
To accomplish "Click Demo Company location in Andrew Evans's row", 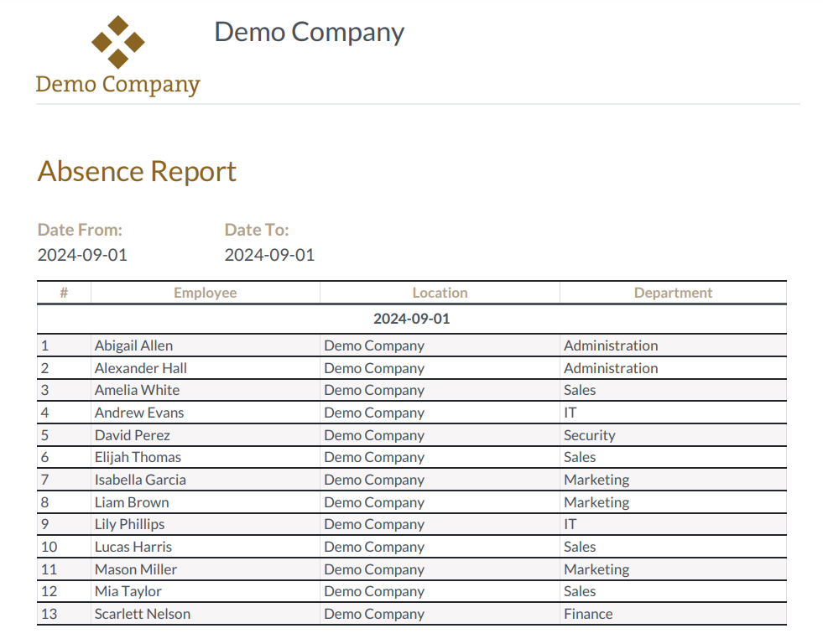I will tap(374, 413).
